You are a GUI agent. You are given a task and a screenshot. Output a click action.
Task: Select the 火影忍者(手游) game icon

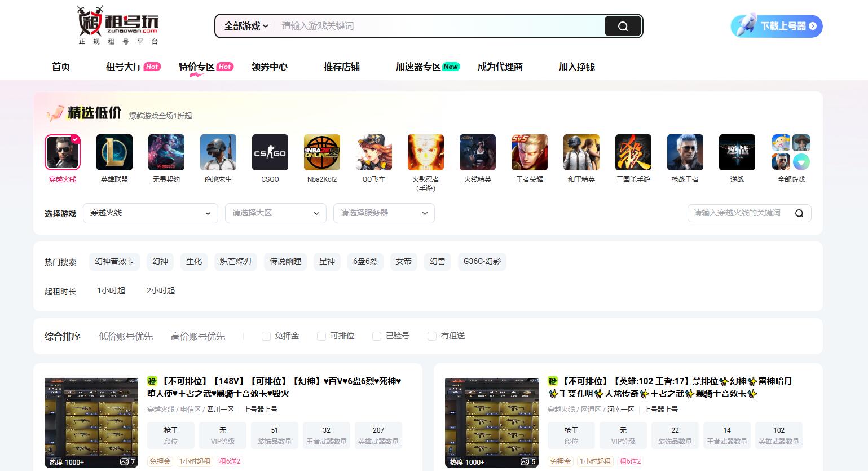426,152
